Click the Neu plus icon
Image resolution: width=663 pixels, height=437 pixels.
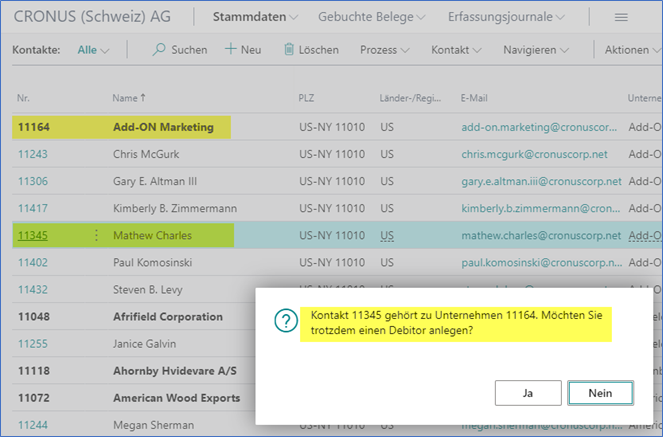[x=230, y=50]
